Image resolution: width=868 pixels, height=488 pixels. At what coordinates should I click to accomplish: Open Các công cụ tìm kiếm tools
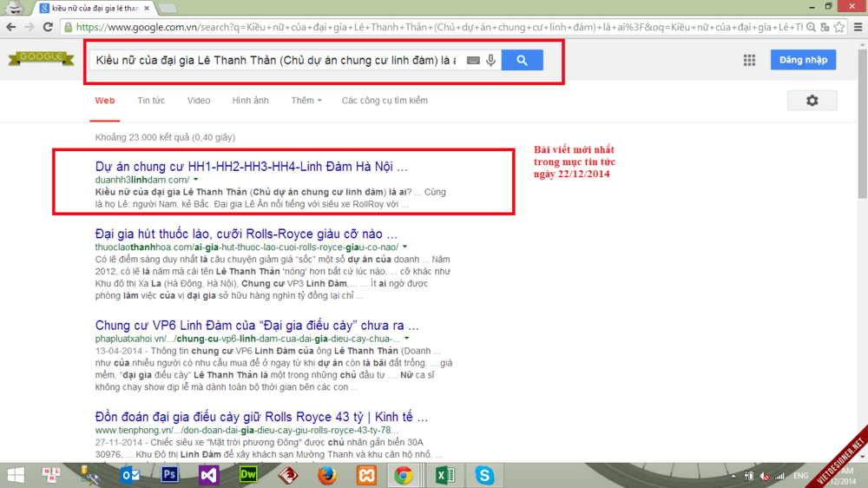pyautogui.click(x=385, y=100)
